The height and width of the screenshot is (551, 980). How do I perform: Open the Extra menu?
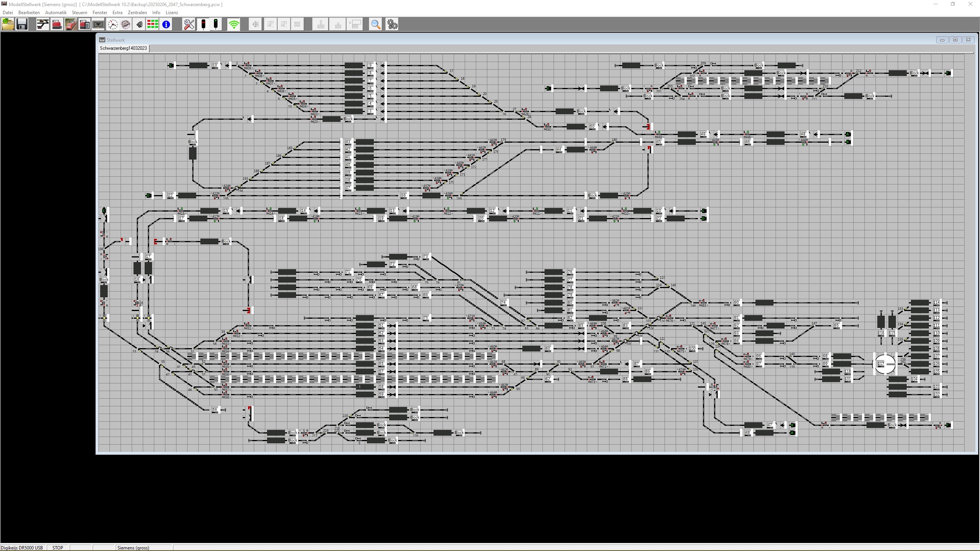point(118,13)
